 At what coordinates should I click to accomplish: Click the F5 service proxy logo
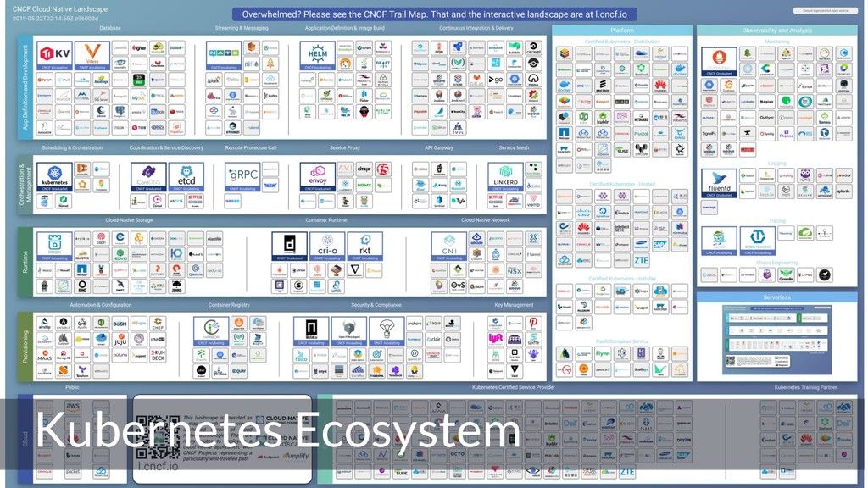pos(382,169)
